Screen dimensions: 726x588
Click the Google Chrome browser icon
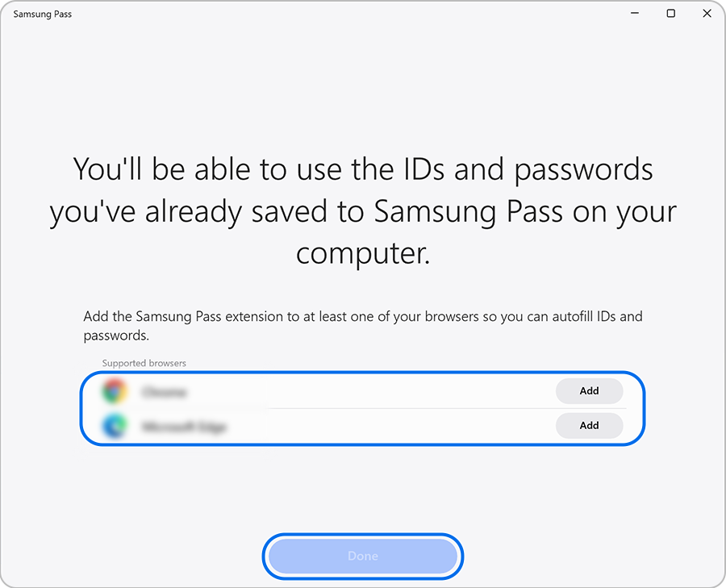(x=115, y=390)
